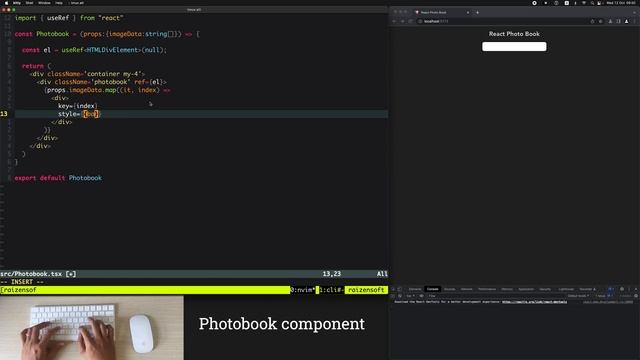Click inside the style={{}} braces
Image resolution: width=640 pixels, height=360 pixels.
pos(91,114)
